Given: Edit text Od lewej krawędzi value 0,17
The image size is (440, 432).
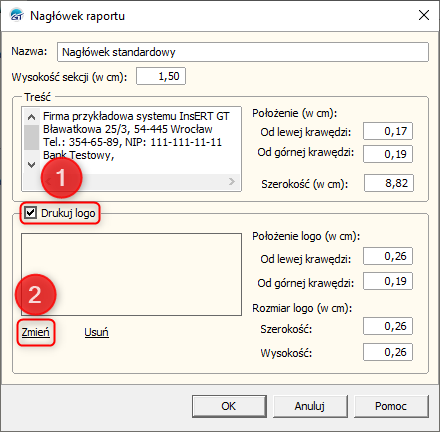Looking at the screenshot, I should [388, 131].
